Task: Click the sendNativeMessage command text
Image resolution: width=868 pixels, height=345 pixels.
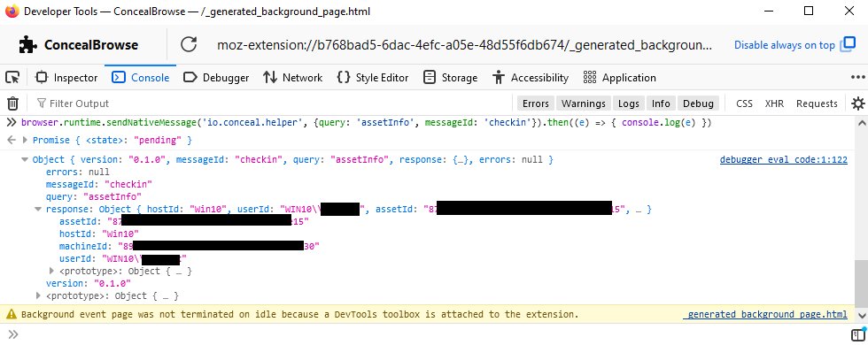Action: tap(366, 123)
